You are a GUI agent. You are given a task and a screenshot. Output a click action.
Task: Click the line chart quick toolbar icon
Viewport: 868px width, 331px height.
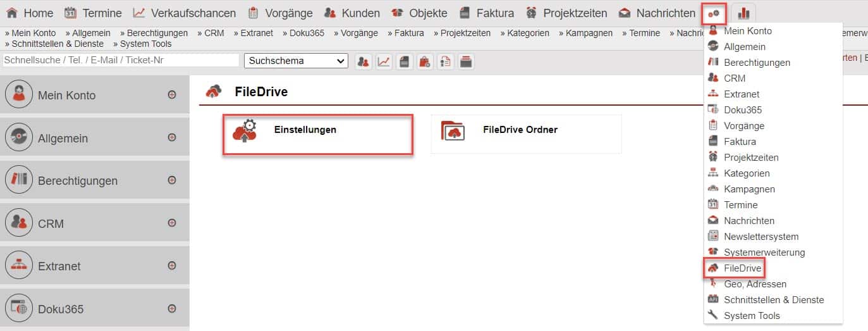[384, 61]
